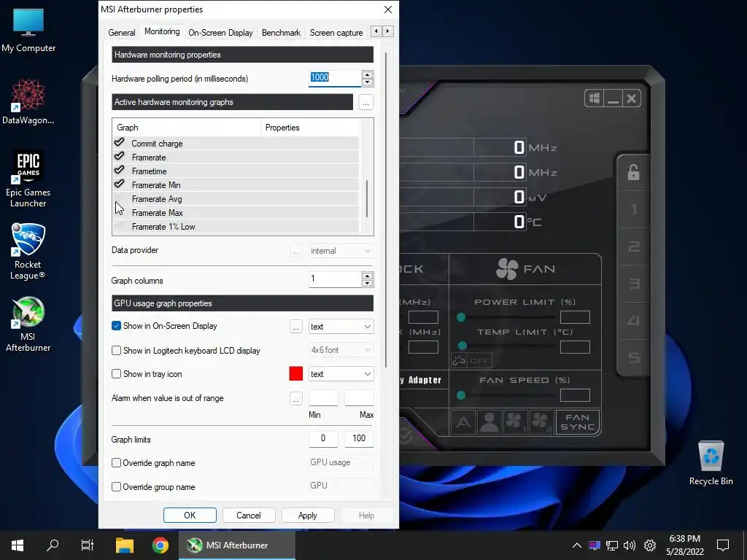The width and height of the screenshot is (747, 560).
Task: Select Afterburner profile slot 5
Action: click(634, 357)
